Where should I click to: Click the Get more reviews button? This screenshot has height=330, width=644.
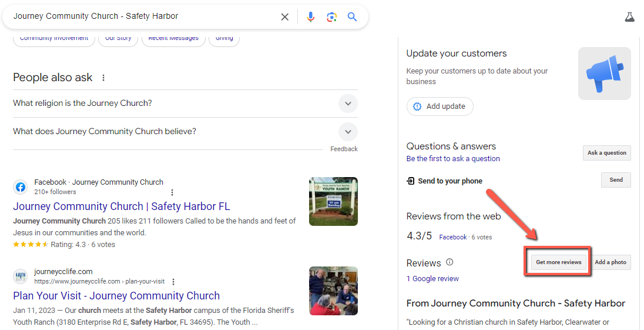pyautogui.click(x=559, y=262)
